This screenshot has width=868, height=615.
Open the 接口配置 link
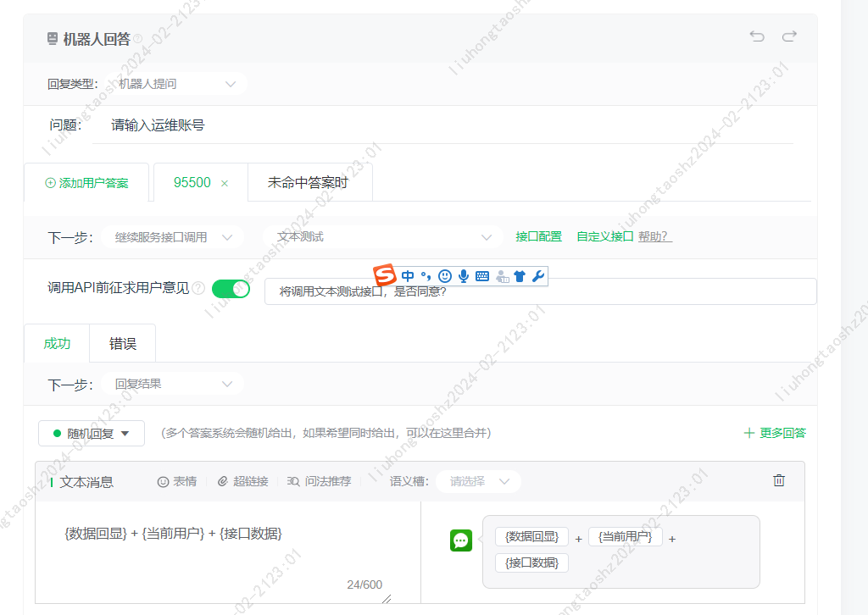[x=538, y=236]
